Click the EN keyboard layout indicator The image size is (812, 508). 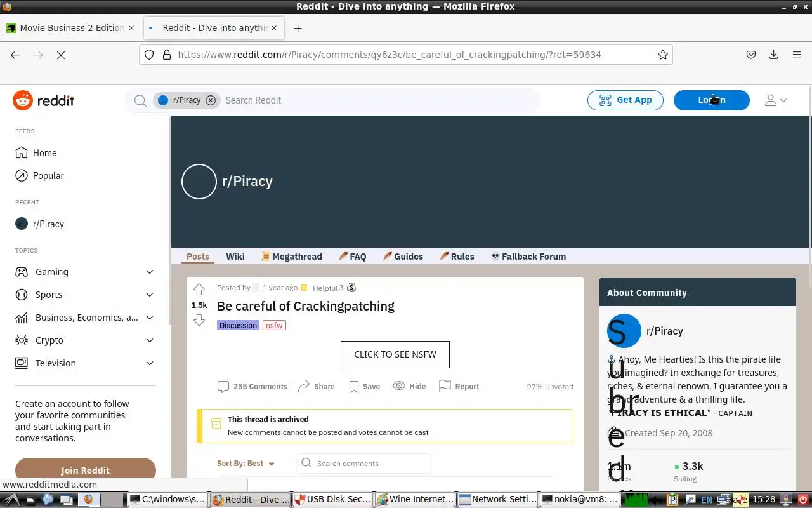(x=706, y=500)
